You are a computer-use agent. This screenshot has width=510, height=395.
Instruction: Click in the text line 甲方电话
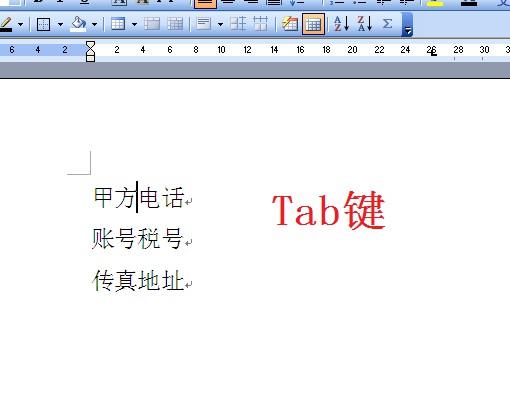point(138,198)
